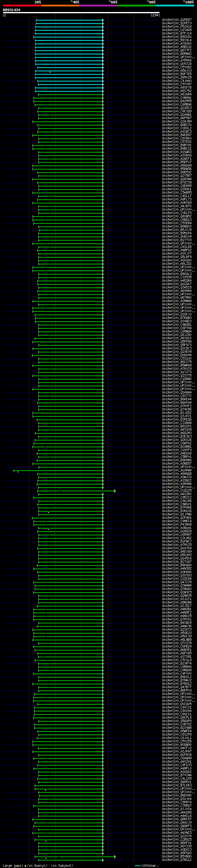Click hit UniRef100_C8W1K1
The image size is (197, 868).
point(177,504)
